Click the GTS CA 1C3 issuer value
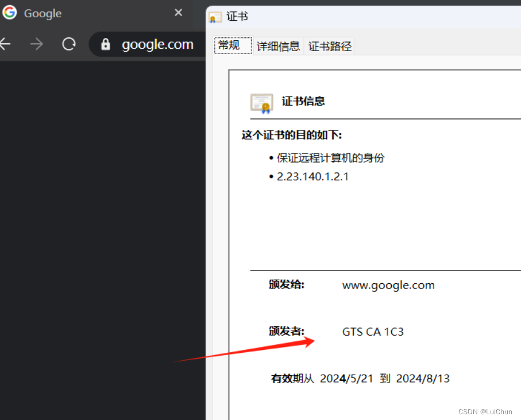This screenshot has width=521, height=420. (373, 332)
